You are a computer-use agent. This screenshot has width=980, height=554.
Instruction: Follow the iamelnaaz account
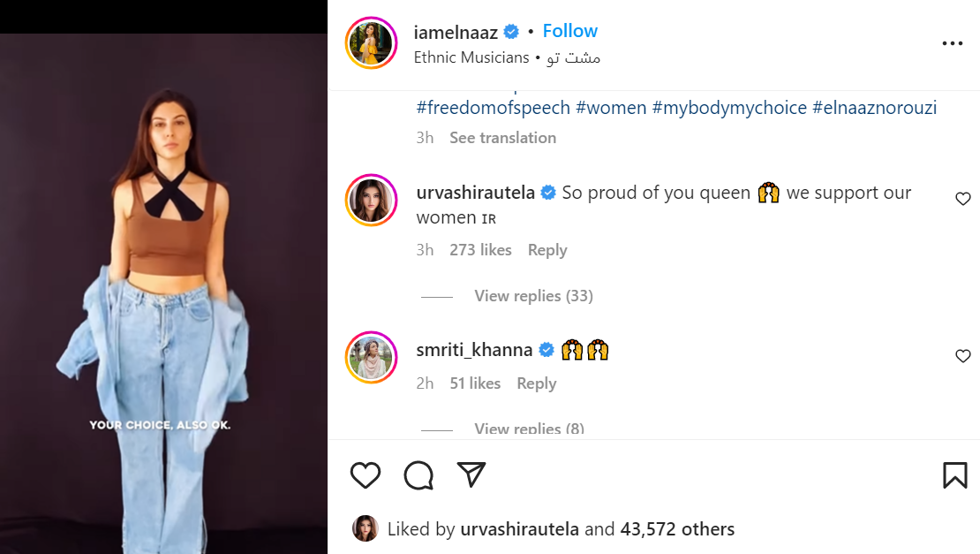coord(569,31)
